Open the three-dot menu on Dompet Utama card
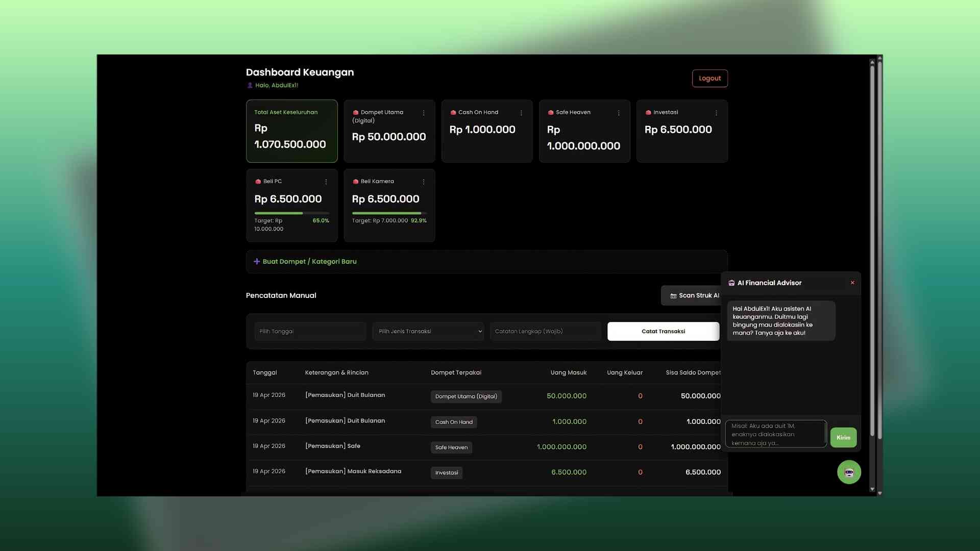The width and height of the screenshot is (980, 551). 424,113
